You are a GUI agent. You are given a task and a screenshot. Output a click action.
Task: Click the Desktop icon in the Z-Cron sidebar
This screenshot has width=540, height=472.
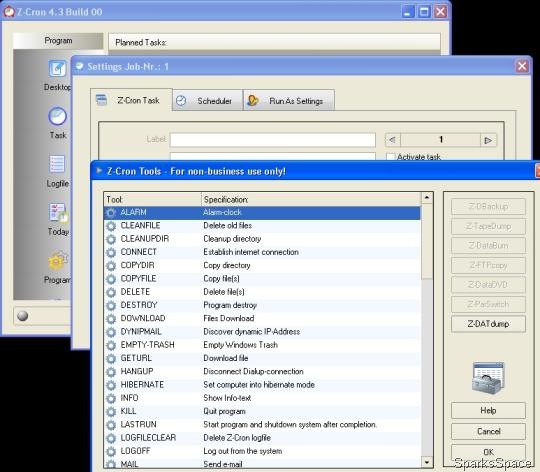click(x=57, y=69)
